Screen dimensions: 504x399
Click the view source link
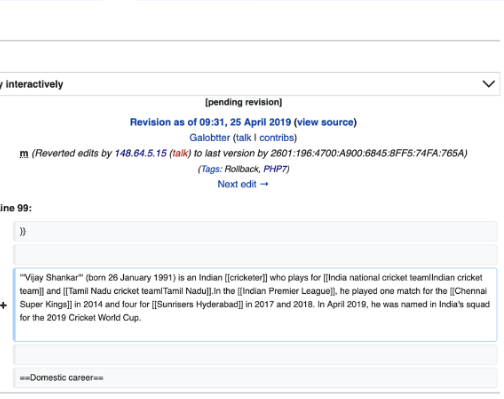click(x=325, y=122)
